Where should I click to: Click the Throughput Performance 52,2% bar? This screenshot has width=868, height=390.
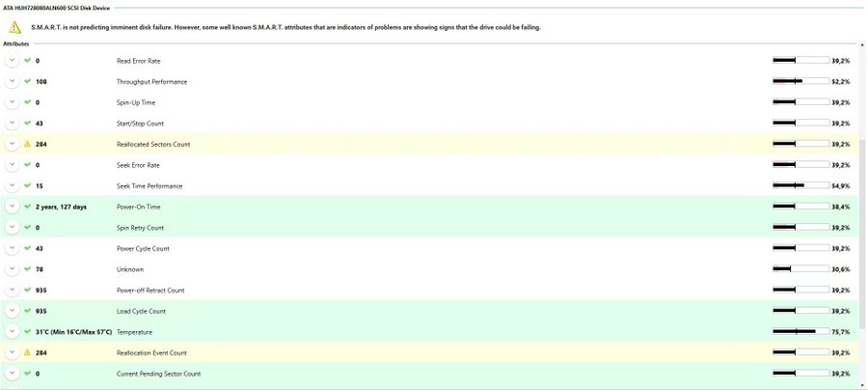click(800, 81)
